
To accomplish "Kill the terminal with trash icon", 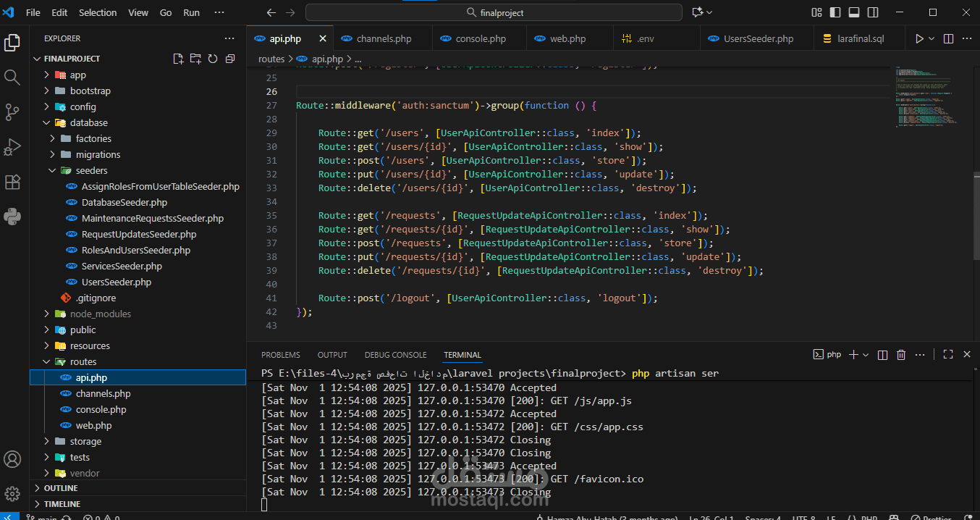I will pyautogui.click(x=901, y=355).
